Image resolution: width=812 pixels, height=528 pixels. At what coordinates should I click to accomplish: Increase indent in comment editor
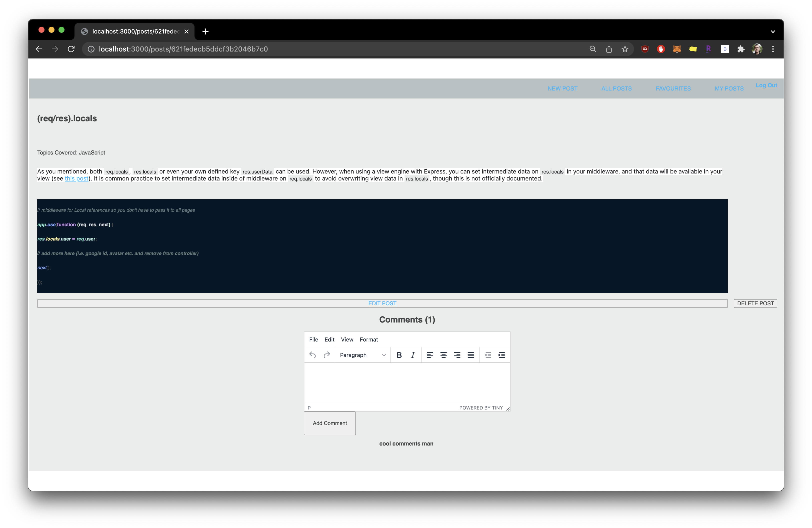coord(501,355)
